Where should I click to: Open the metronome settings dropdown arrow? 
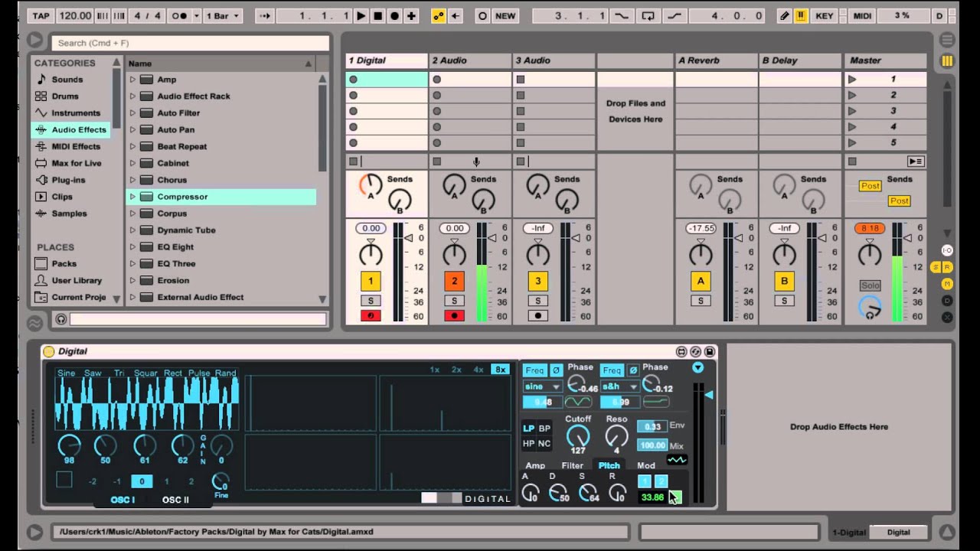[196, 15]
